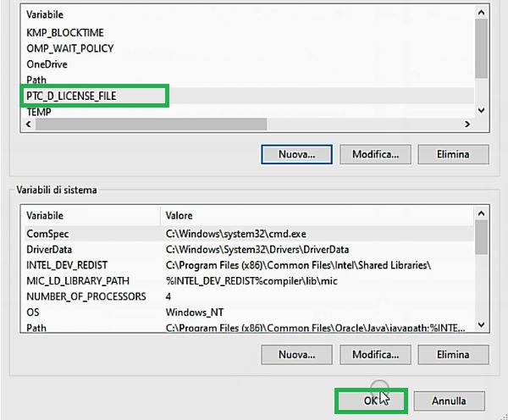This screenshot has height=420, width=508.
Task: Click the C:\Windows\System32\Drivers\DriverData value
Action: tap(257, 250)
